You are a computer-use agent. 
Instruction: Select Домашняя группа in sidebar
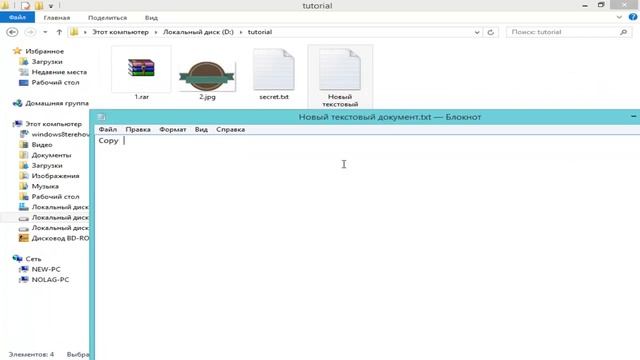(x=57, y=103)
